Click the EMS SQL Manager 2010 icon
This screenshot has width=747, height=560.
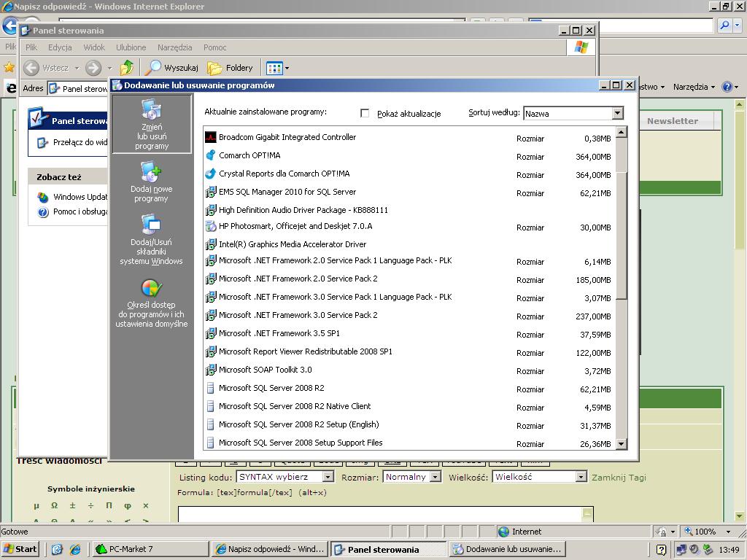click(x=211, y=192)
